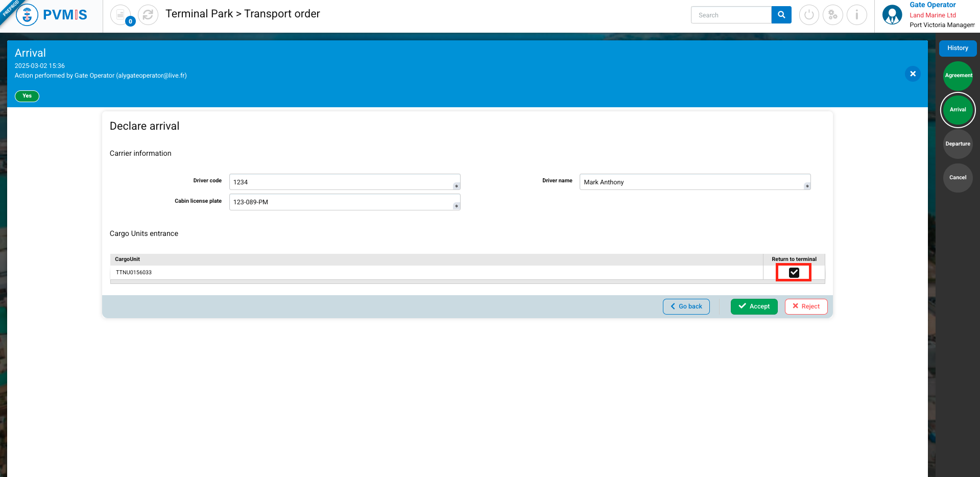Click the power logout icon
This screenshot has width=980, height=477.
[x=808, y=15]
